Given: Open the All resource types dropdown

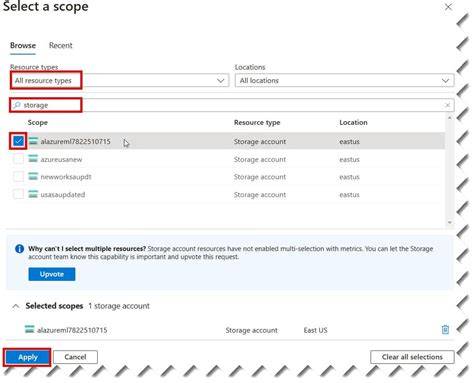Looking at the screenshot, I should pos(120,80).
